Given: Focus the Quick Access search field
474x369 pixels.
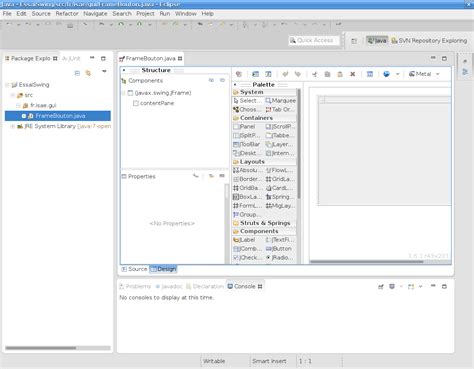Looking at the screenshot, I should [314, 40].
